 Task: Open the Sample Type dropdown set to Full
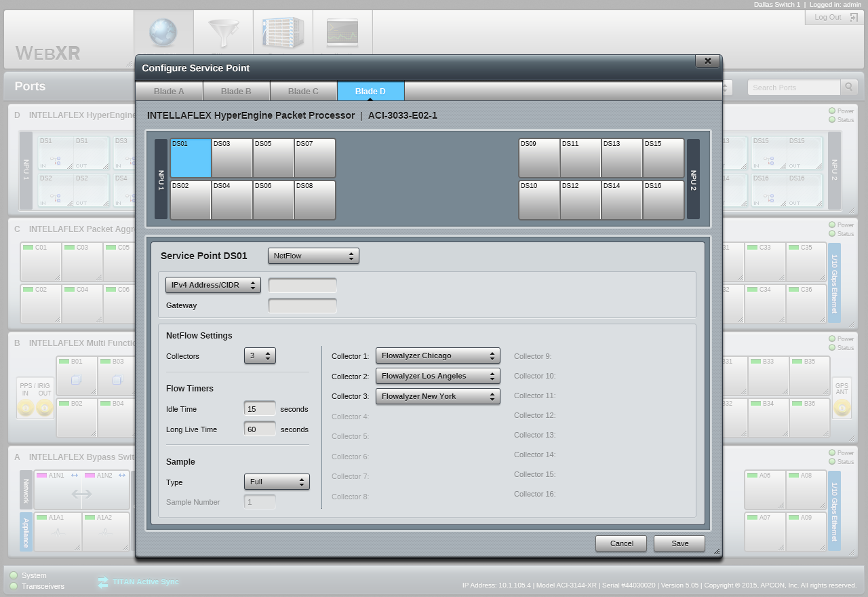click(x=277, y=482)
